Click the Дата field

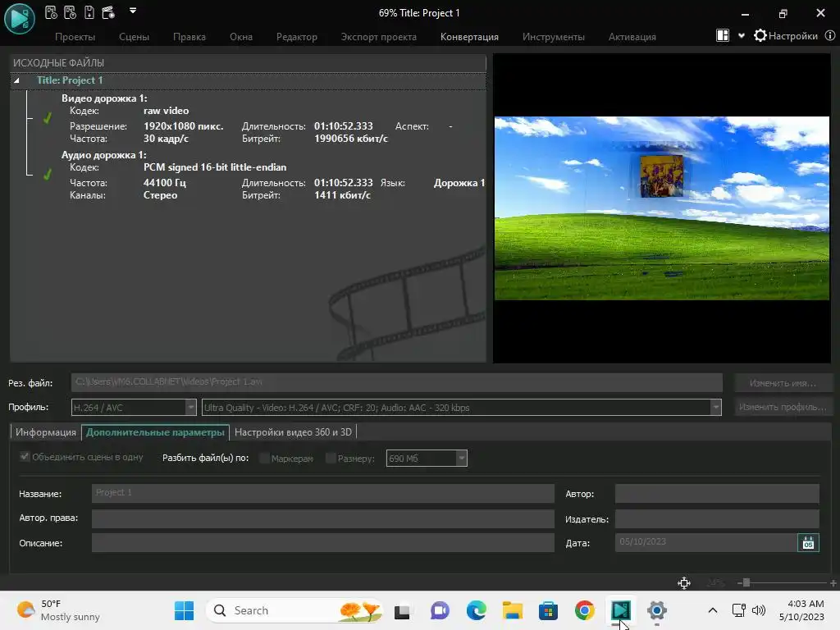click(x=705, y=543)
